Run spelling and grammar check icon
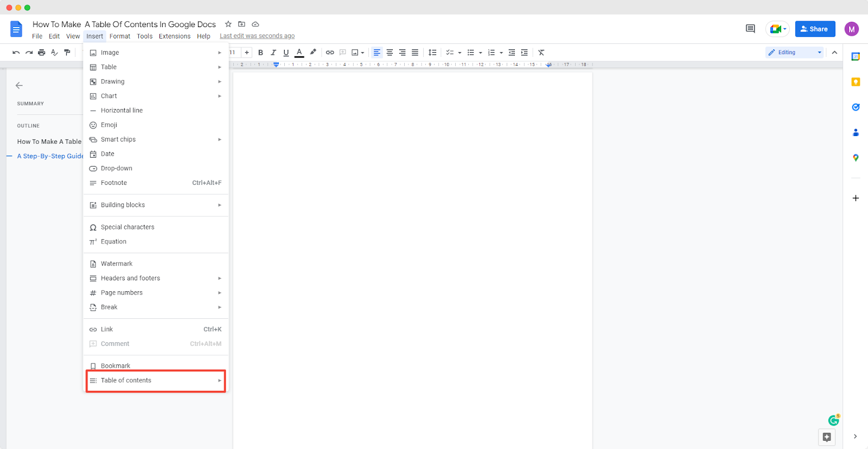 tap(54, 53)
